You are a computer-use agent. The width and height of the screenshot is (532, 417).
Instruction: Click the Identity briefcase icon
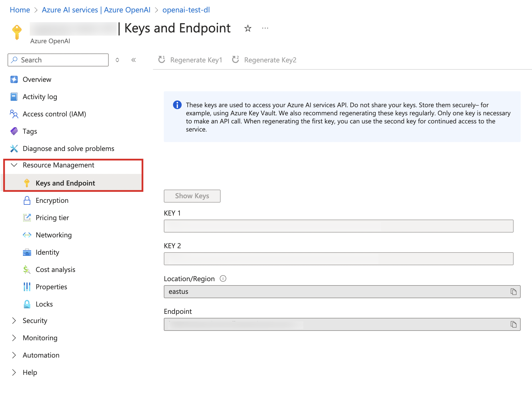27,252
